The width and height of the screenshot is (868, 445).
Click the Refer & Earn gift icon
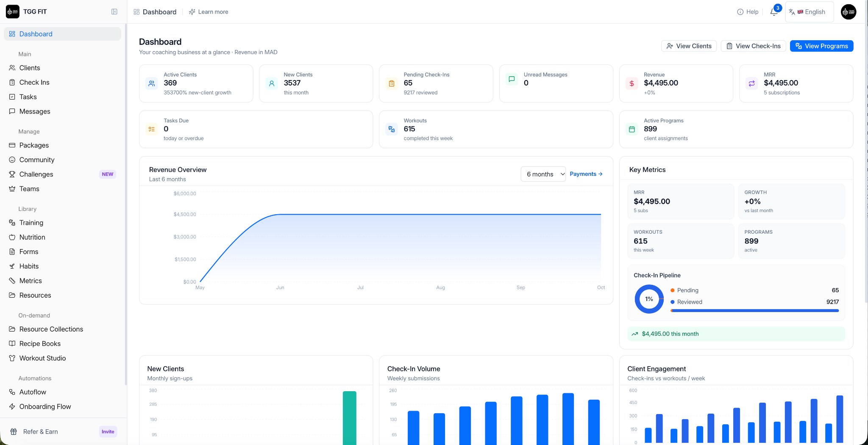tap(14, 431)
